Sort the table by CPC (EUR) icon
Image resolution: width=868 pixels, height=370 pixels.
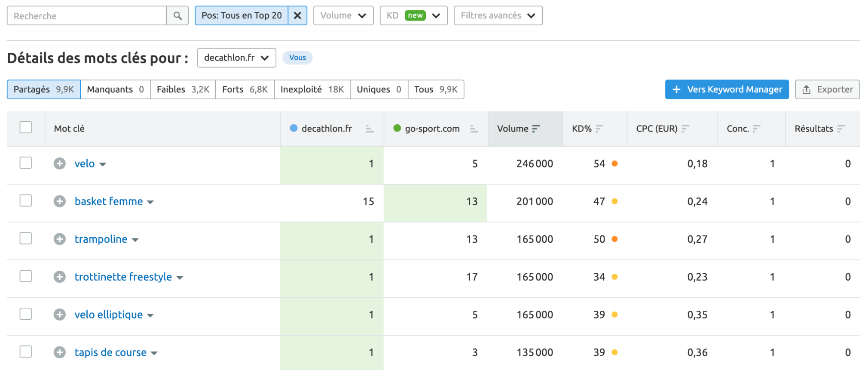click(685, 129)
